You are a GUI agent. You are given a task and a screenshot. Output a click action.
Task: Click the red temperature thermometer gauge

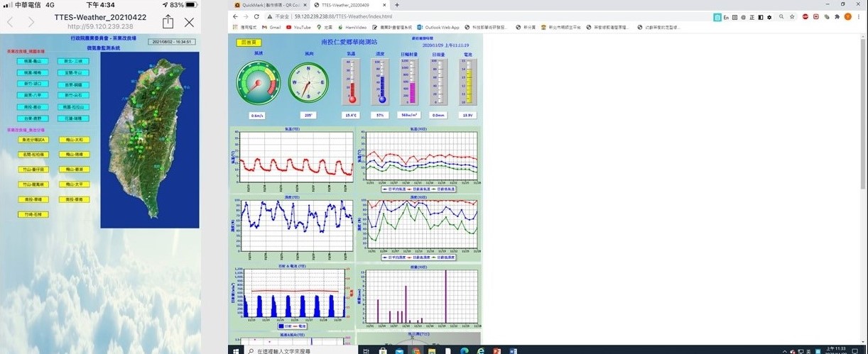(350, 81)
